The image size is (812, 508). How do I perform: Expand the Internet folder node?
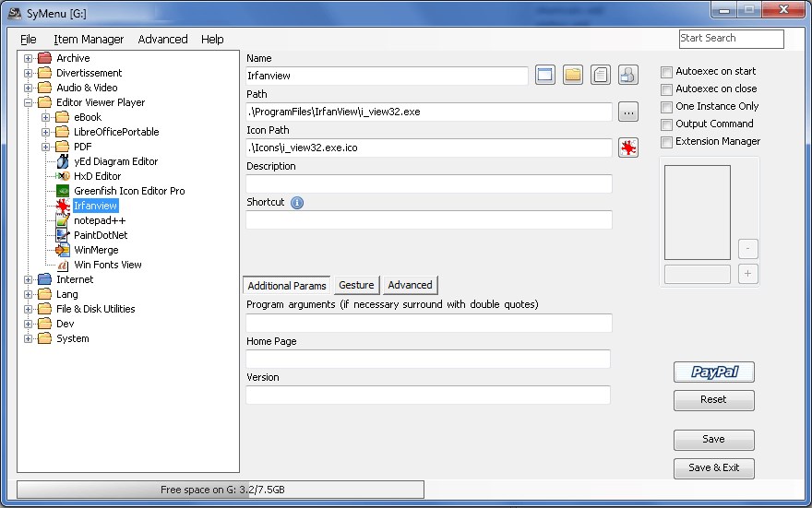(x=28, y=279)
